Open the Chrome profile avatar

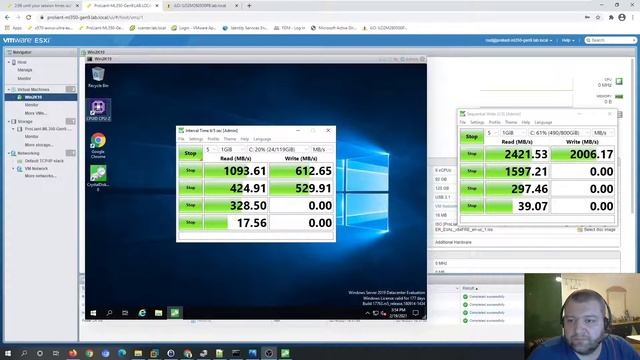coord(622,17)
